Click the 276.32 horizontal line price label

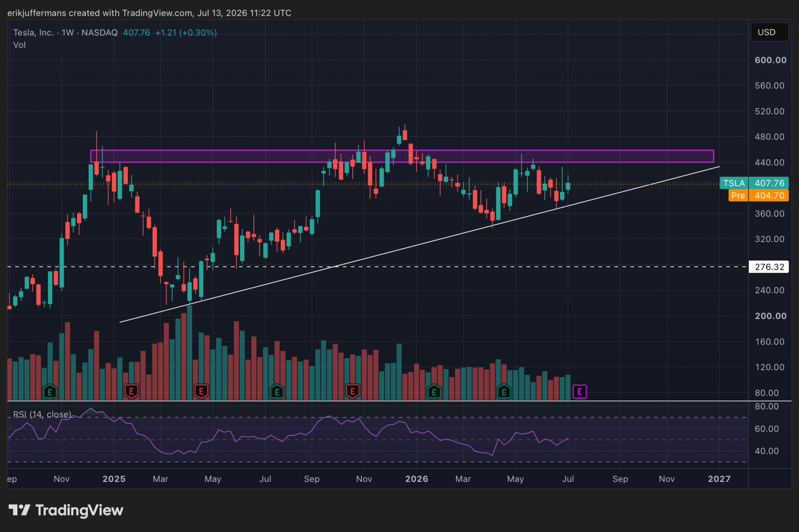[x=769, y=267]
